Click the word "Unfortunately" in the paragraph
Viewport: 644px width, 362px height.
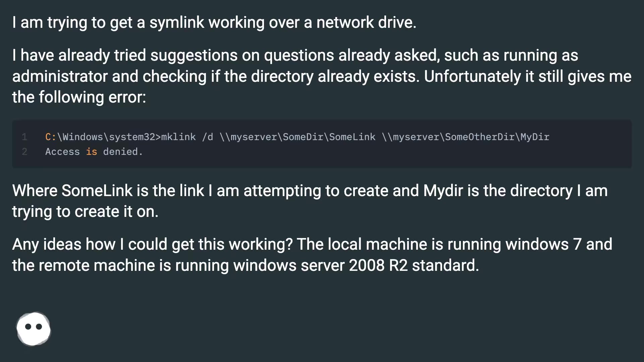472,76
